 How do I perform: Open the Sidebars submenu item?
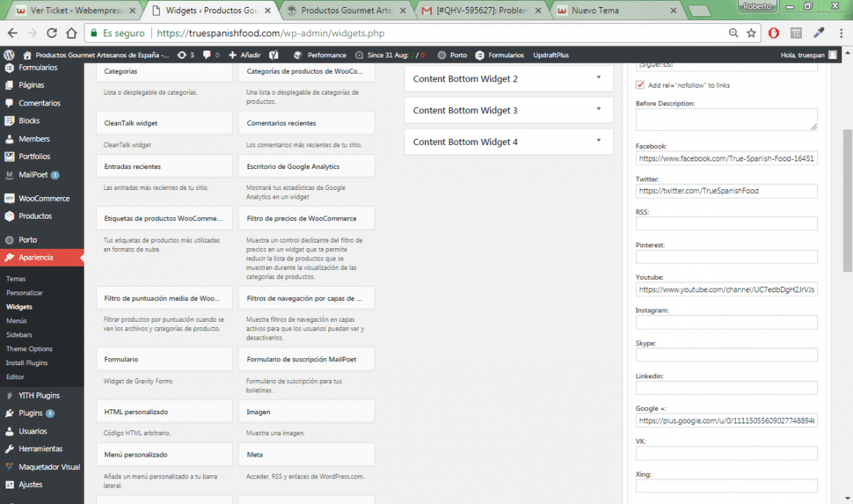[x=19, y=335]
